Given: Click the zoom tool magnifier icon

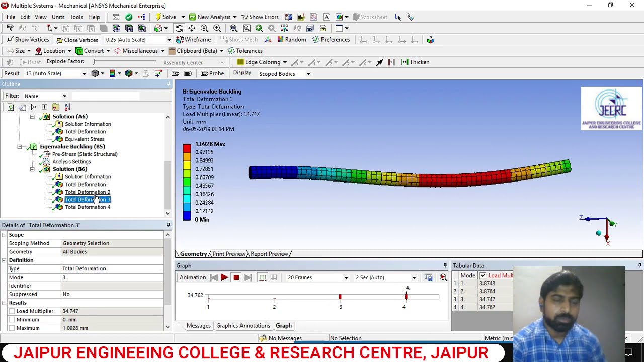Looking at the screenshot, I should [x=204, y=28].
